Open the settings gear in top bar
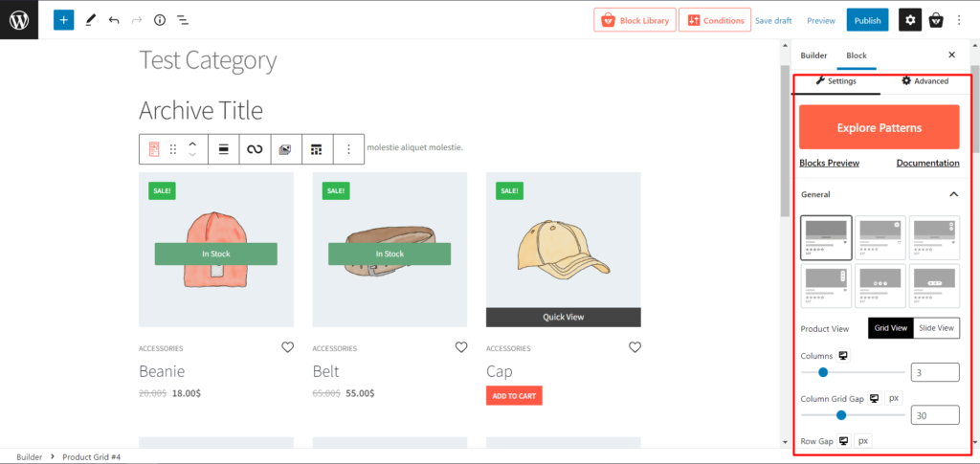 (910, 20)
